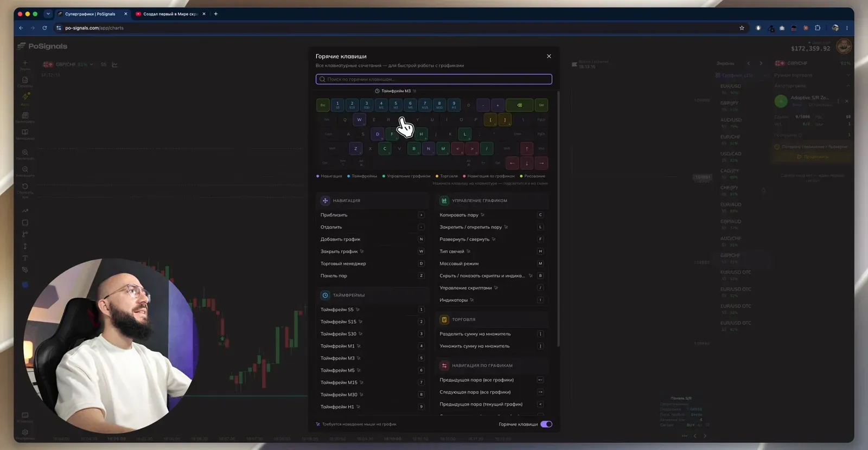Open the tab search dropdown arrow
This screenshot has height=450, width=868.
tap(48, 14)
